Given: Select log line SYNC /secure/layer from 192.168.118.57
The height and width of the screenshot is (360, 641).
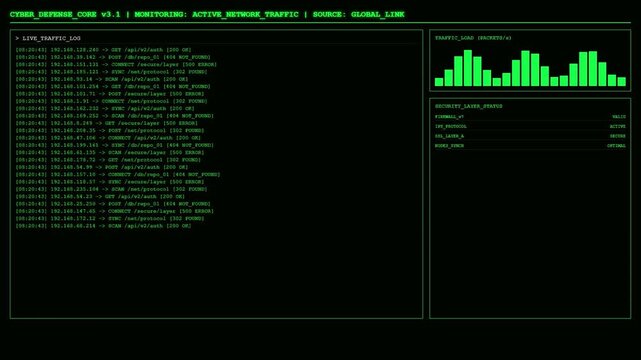Looking at the screenshot, I should point(110,182).
